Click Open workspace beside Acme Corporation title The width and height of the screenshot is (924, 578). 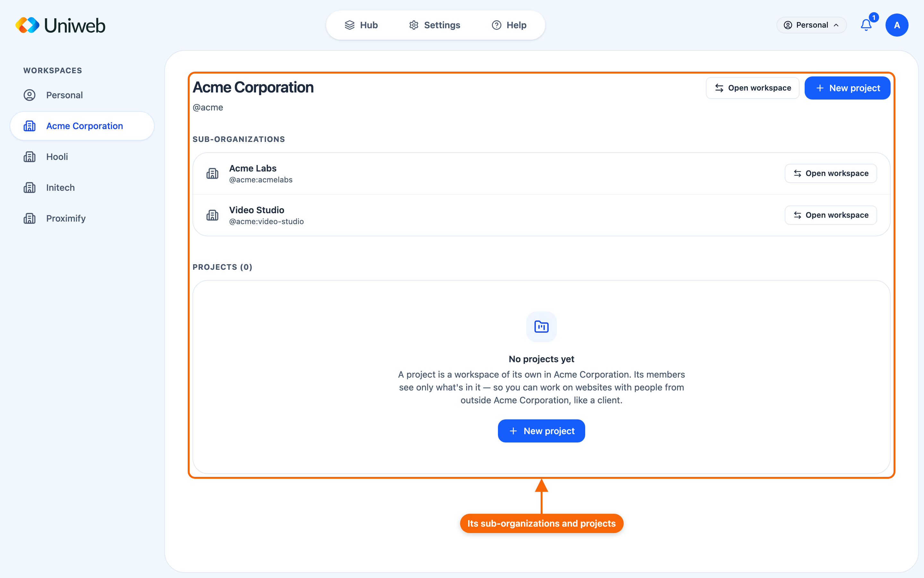[752, 88]
